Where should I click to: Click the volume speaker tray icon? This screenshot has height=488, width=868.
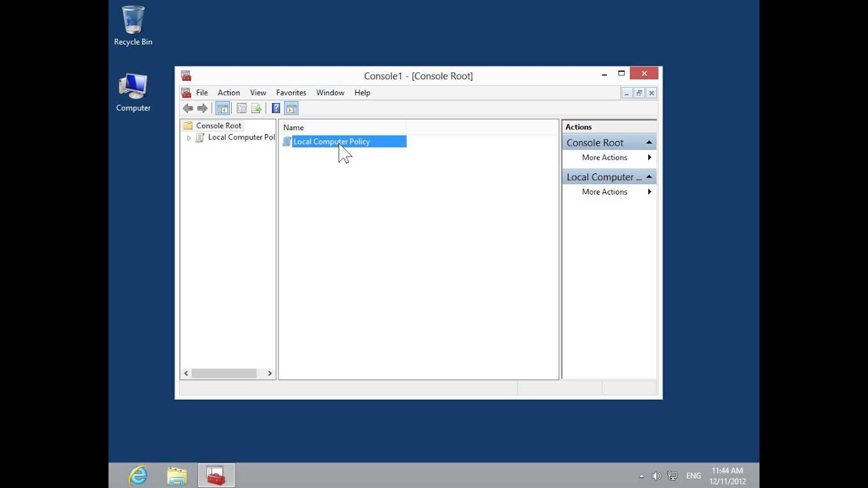(x=656, y=476)
